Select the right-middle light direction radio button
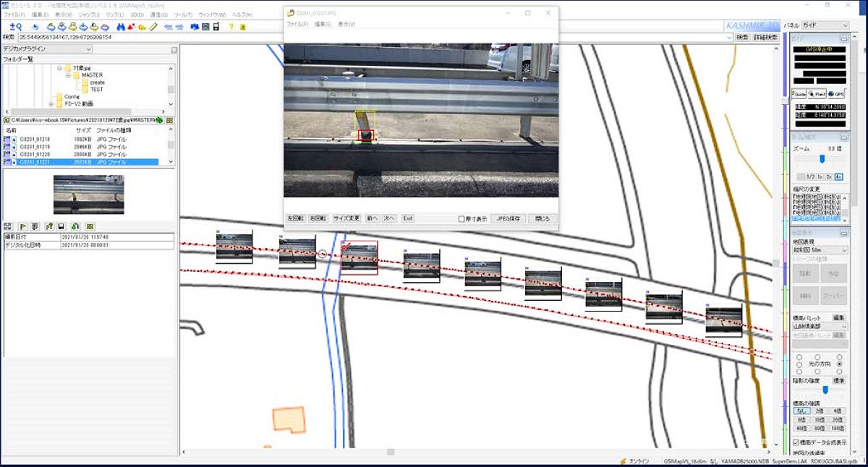 [x=839, y=364]
